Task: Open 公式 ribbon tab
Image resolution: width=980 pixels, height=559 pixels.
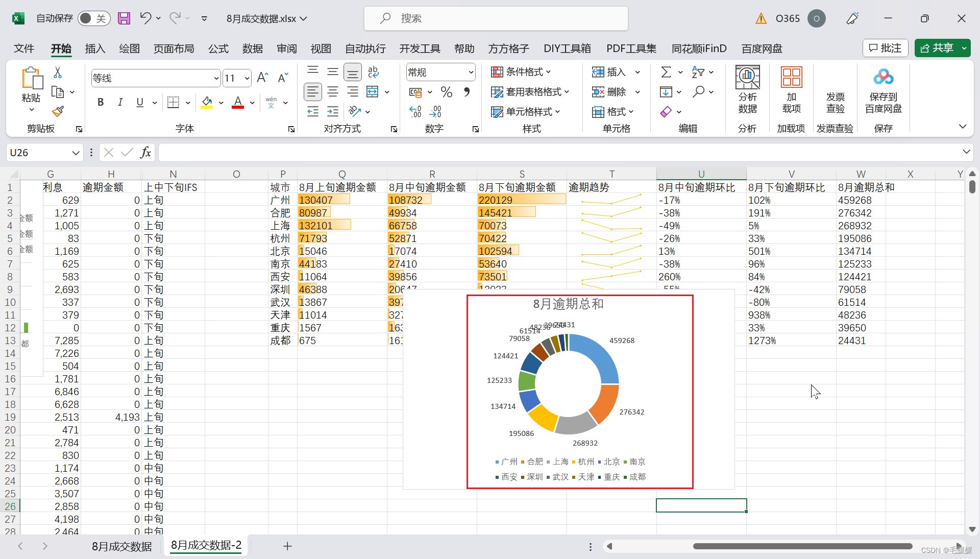Action: coord(218,48)
